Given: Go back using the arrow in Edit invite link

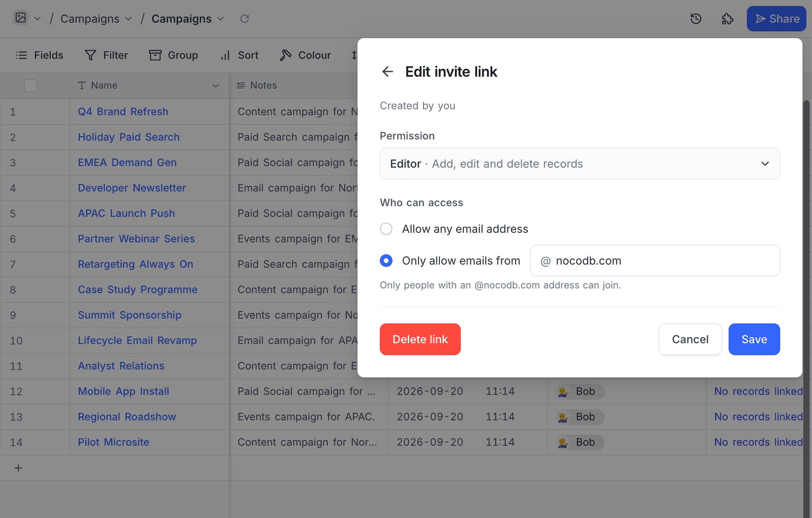Looking at the screenshot, I should 387,72.
